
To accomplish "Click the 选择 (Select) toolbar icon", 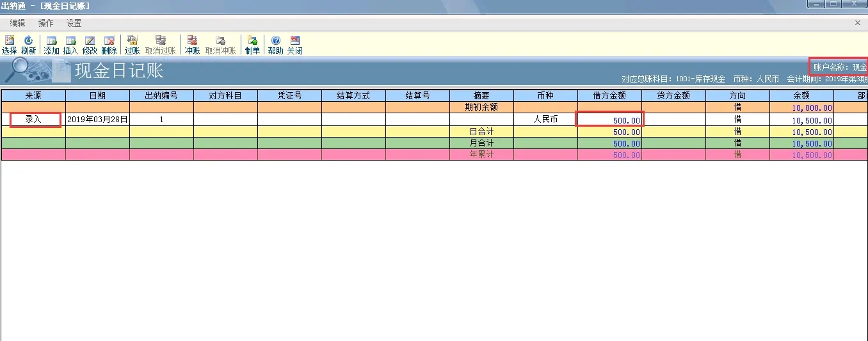I will (9, 44).
